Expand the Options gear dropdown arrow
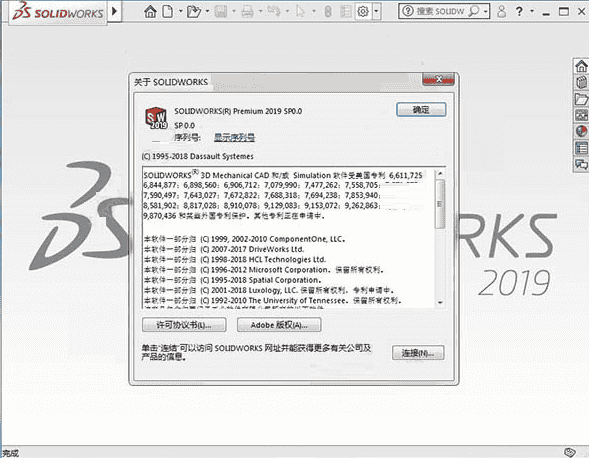 (x=377, y=12)
